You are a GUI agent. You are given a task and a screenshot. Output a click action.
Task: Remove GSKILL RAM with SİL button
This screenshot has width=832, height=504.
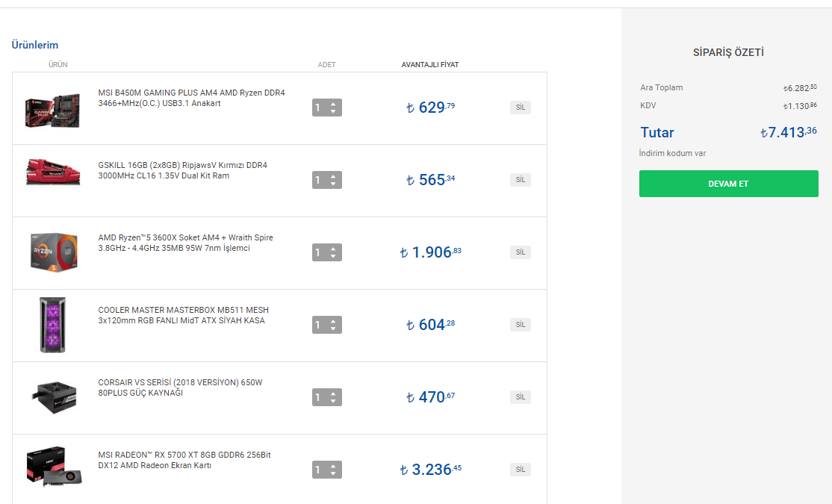point(521,180)
